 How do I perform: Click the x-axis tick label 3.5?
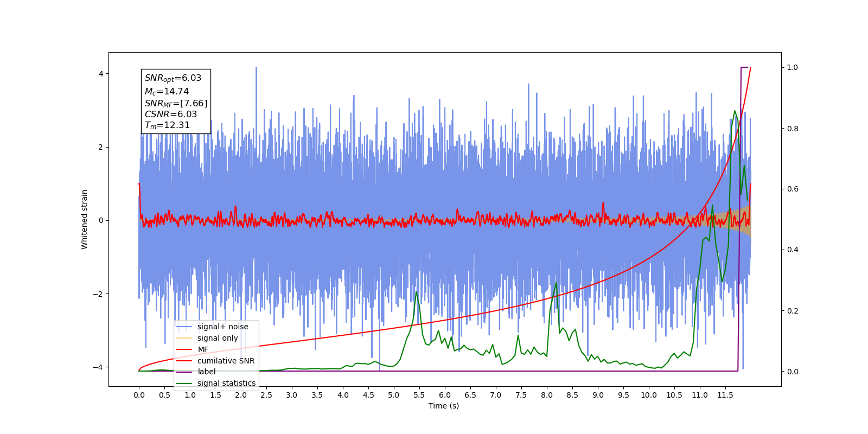click(317, 395)
